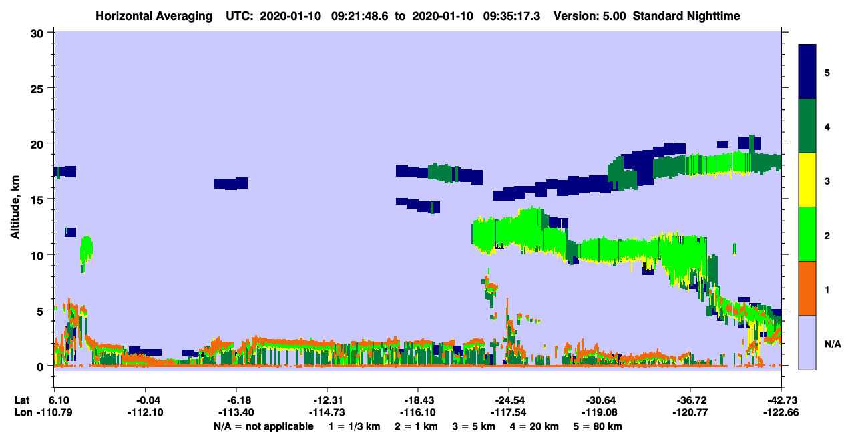Click the y-axis tick label '10'
The image size is (868, 445).
39,255
